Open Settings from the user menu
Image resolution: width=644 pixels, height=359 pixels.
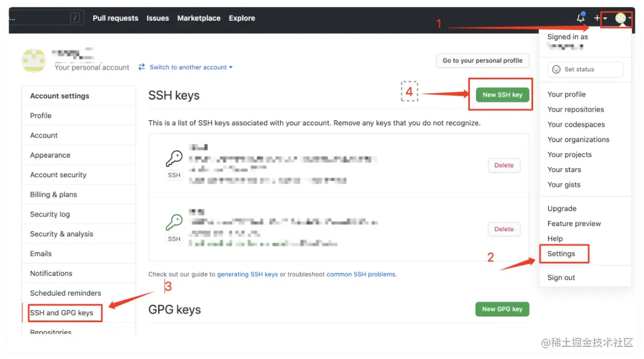pos(561,254)
